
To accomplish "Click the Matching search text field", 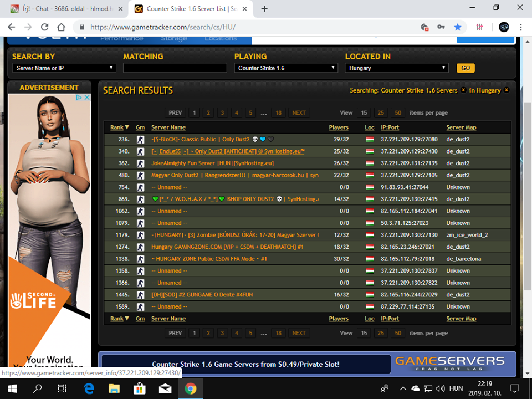I will point(175,68).
